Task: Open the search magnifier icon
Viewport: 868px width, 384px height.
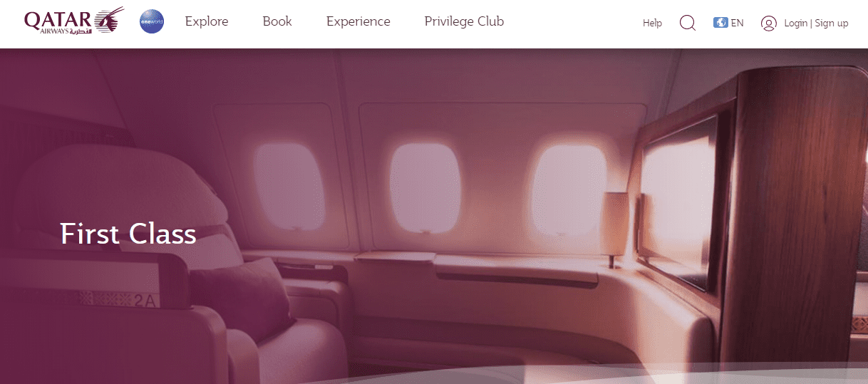Action: (688, 23)
